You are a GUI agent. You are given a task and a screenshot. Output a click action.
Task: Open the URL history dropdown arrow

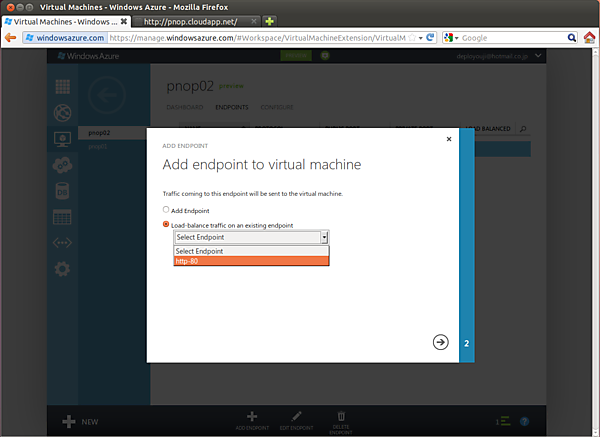(421, 38)
